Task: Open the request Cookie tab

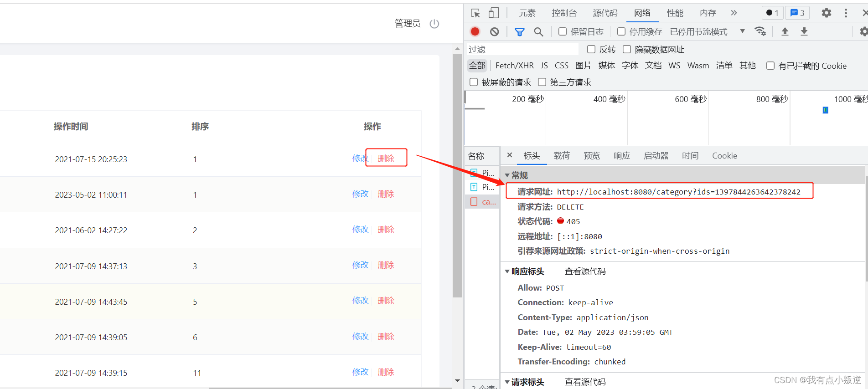Action: (x=724, y=156)
